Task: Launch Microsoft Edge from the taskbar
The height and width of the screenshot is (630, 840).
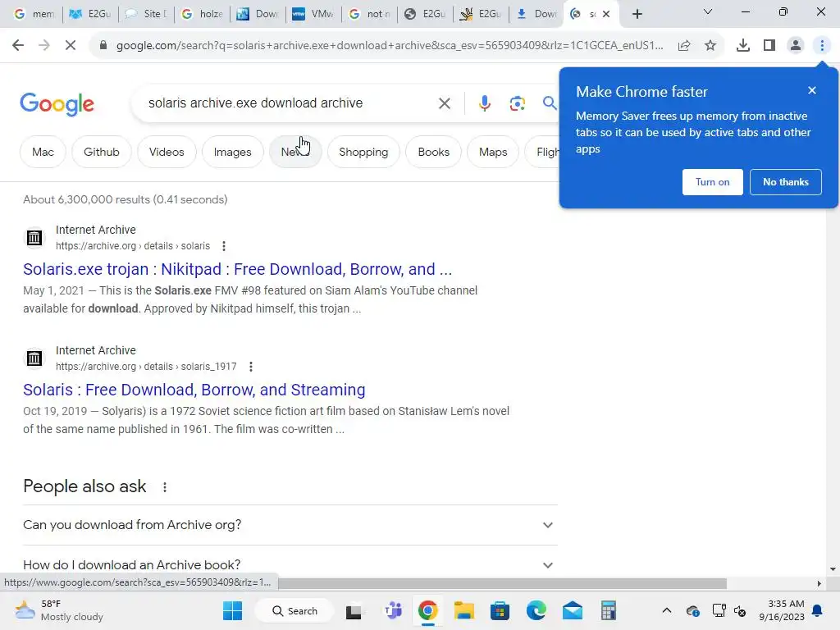Action: tap(536, 610)
